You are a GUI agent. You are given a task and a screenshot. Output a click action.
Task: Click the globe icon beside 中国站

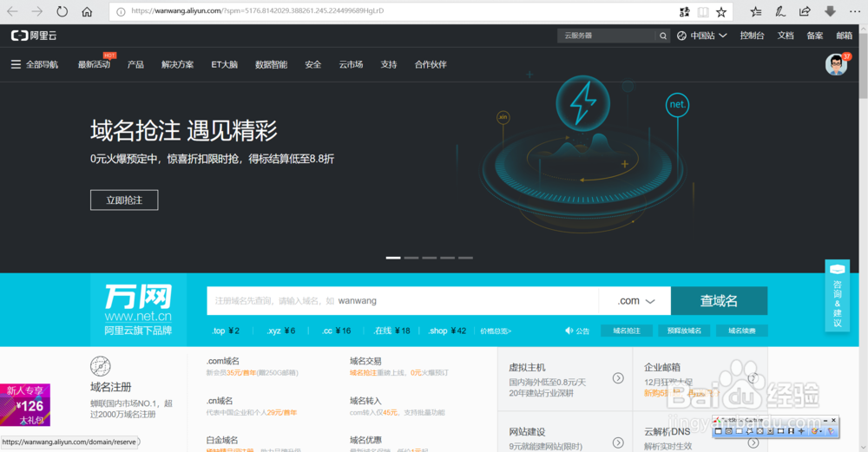pyautogui.click(x=681, y=36)
